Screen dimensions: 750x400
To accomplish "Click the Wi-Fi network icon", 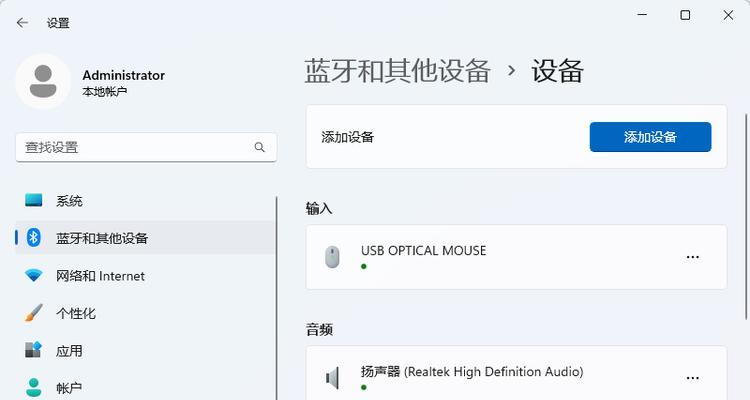I will (33, 275).
